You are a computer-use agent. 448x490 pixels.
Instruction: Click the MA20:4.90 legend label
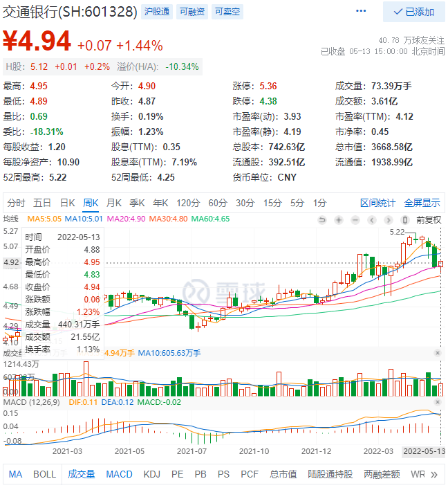tap(126, 219)
